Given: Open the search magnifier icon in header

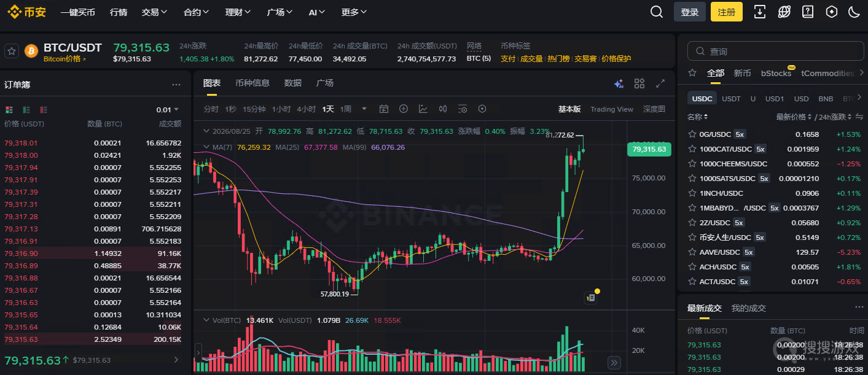Looking at the screenshot, I should [x=657, y=12].
